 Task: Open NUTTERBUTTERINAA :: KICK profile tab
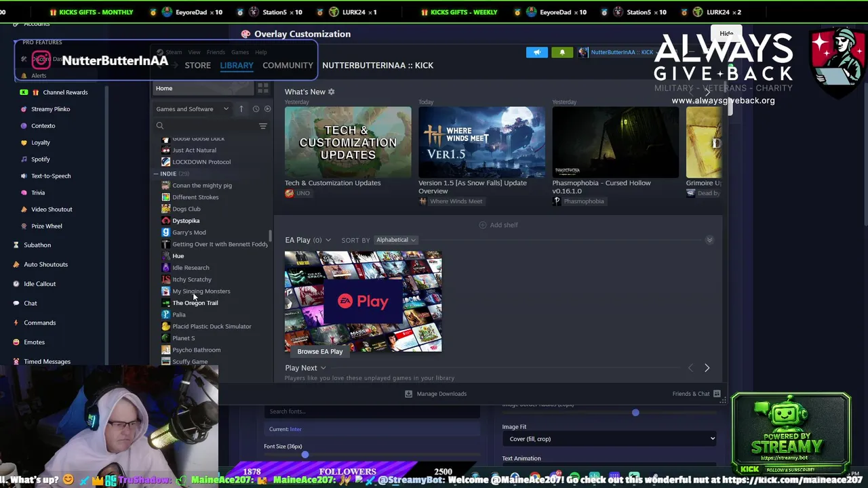point(378,65)
